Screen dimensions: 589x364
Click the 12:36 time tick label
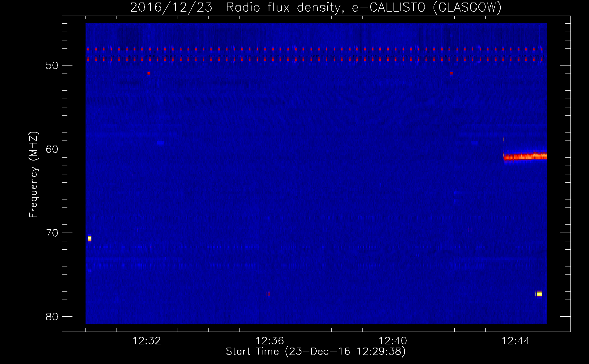coord(270,341)
